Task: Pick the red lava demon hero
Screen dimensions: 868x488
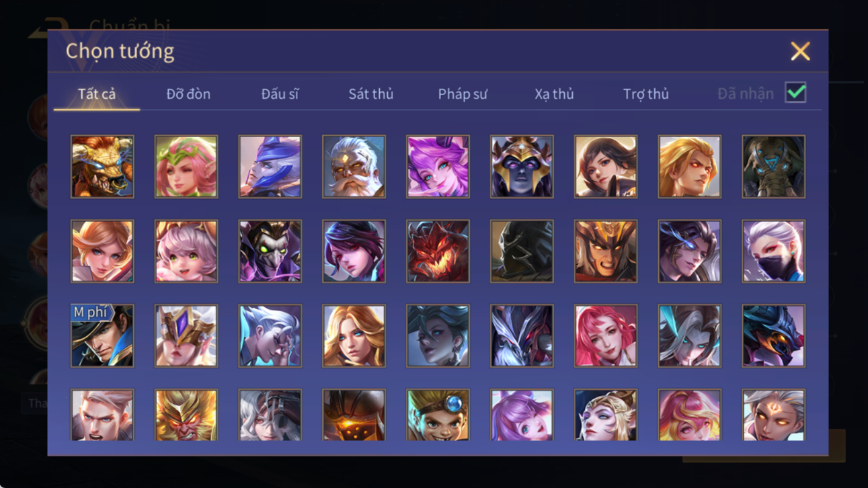Action: click(438, 251)
